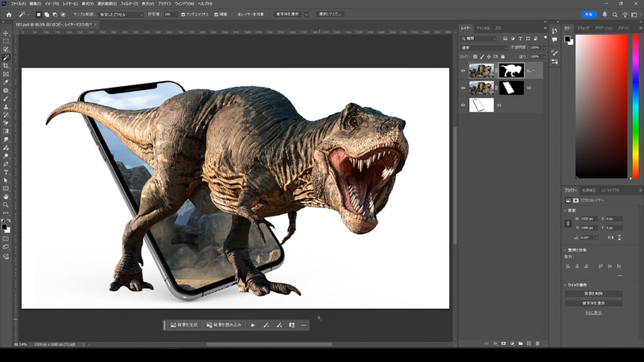
Task: Open the search magnifier icon at top right
Action: (616, 14)
